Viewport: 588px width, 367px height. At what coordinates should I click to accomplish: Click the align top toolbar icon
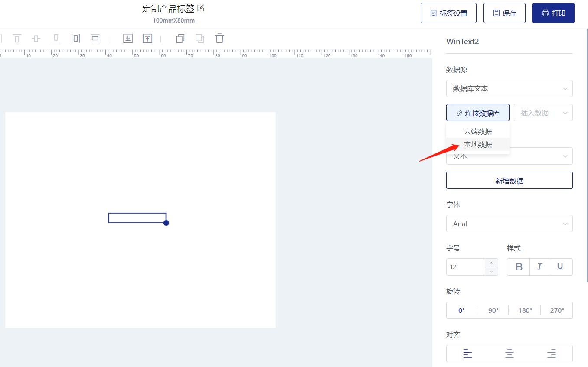17,39
